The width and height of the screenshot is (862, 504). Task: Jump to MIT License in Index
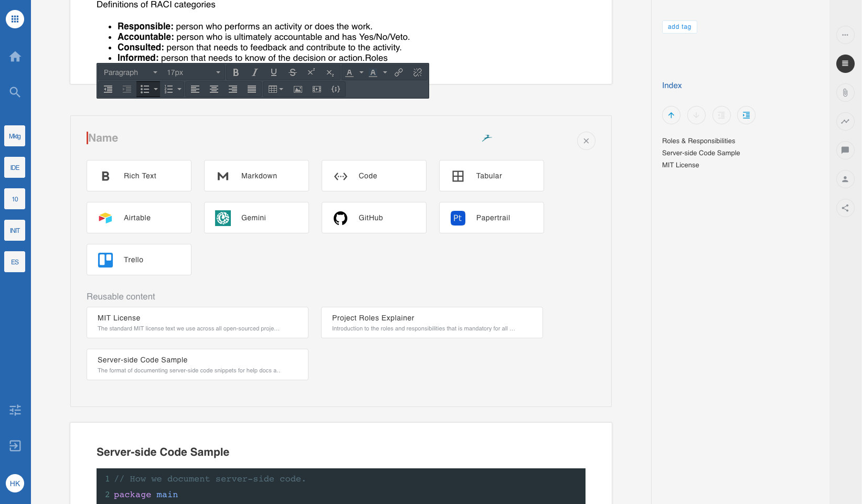[680, 165]
